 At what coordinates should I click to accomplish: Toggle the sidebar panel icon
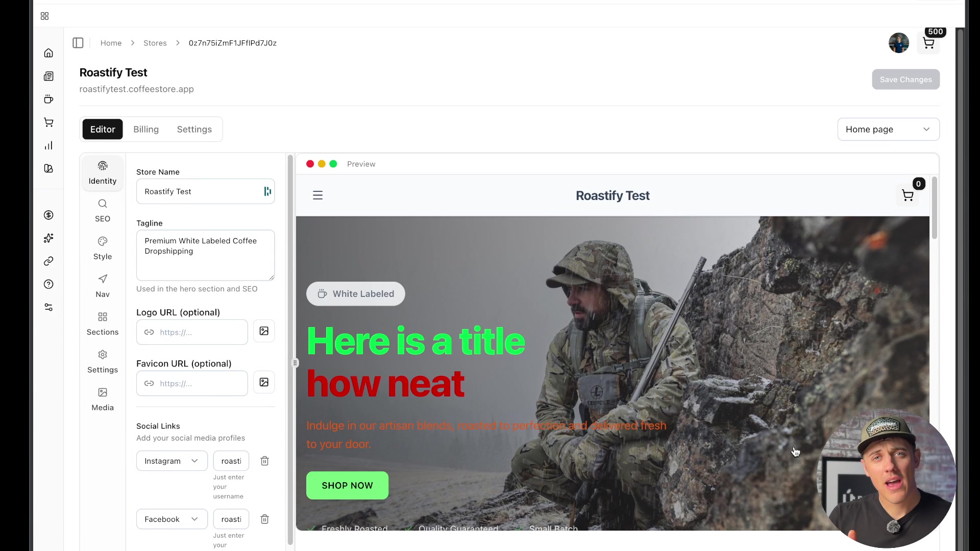[x=78, y=43]
